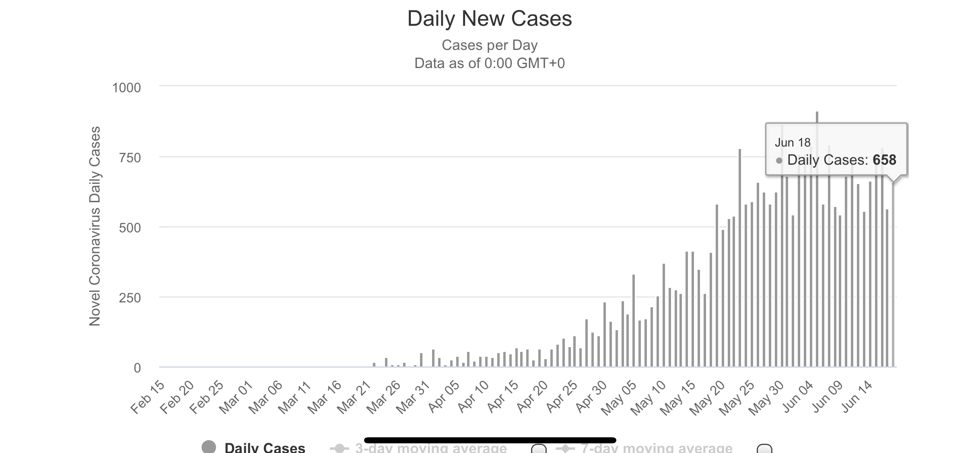Enable the checkbox after 7-day moving average
Viewport: 980px width, 453px height.
click(764, 448)
